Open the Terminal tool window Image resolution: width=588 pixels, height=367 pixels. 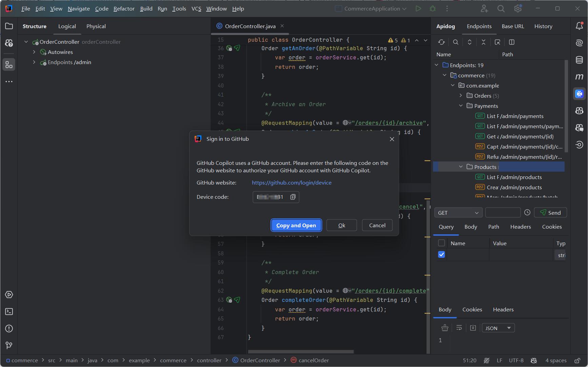pos(9,312)
